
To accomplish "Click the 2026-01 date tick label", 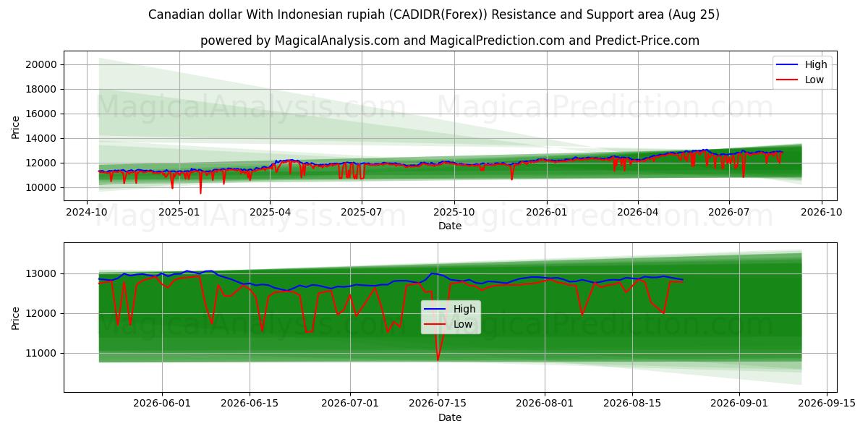I will tap(546, 212).
